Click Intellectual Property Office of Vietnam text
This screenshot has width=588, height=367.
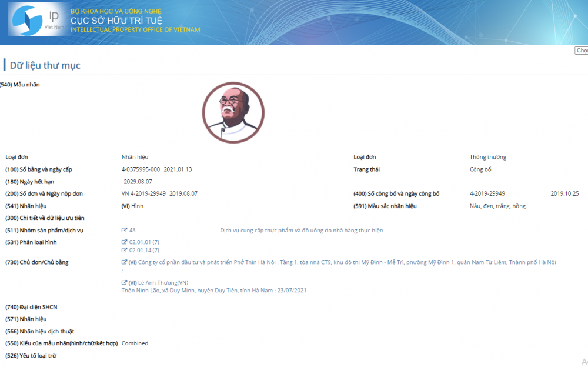tap(135, 29)
